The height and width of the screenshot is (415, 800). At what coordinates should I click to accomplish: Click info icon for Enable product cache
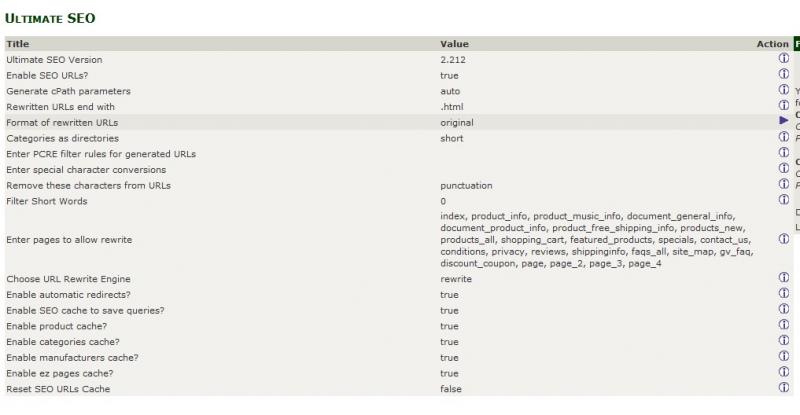pyautogui.click(x=784, y=325)
